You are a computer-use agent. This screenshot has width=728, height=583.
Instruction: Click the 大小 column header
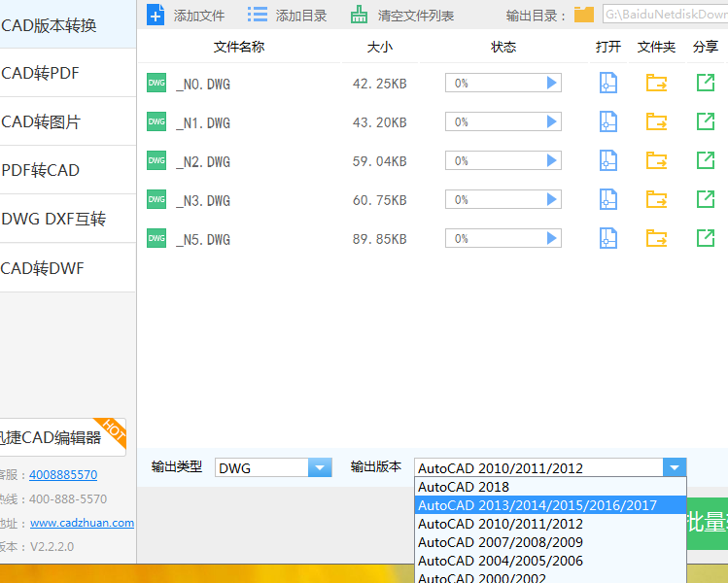pos(380,47)
